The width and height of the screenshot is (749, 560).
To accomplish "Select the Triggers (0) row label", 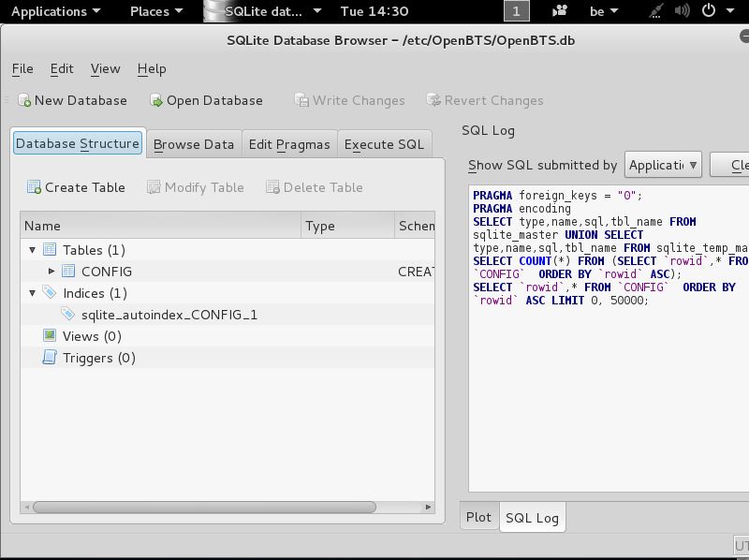I will [99, 358].
